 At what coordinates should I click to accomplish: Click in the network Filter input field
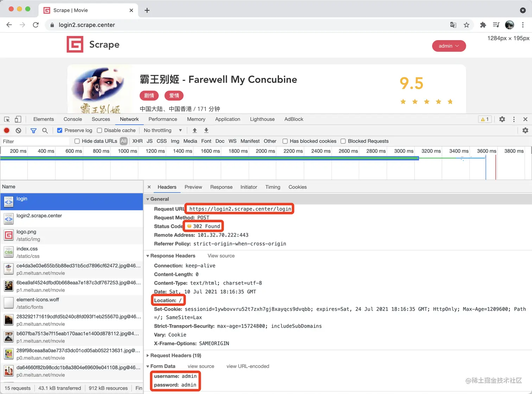35,141
